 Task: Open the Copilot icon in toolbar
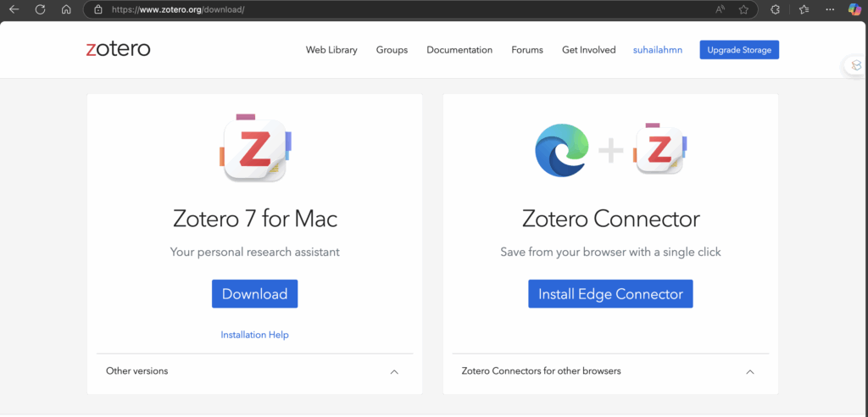[x=854, y=10]
